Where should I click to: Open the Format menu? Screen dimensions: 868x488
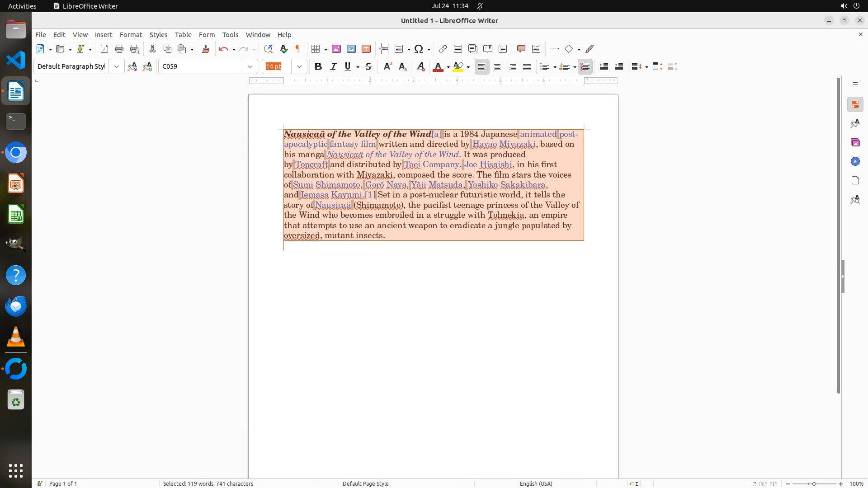point(131,35)
